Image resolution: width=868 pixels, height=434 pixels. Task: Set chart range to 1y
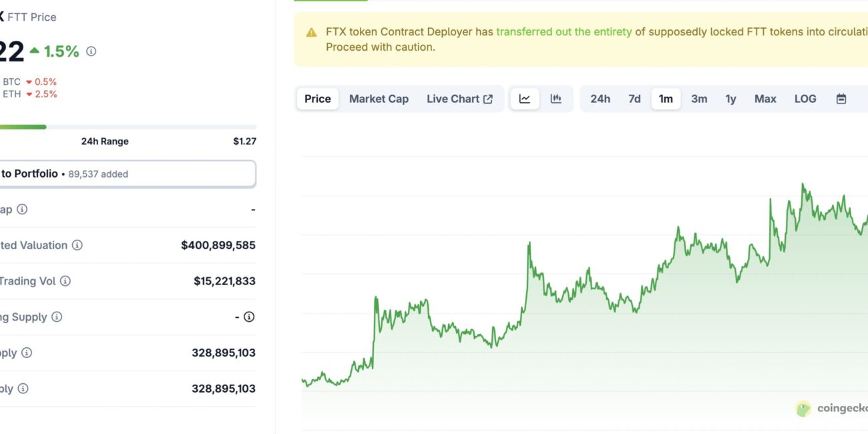(x=731, y=99)
